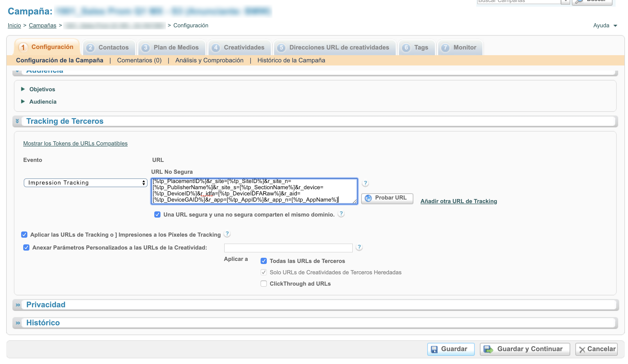Image resolution: width=628 pixels, height=364 pixels.
Task: Click the step 6 badge on Tags
Action: click(x=406, y=48)
